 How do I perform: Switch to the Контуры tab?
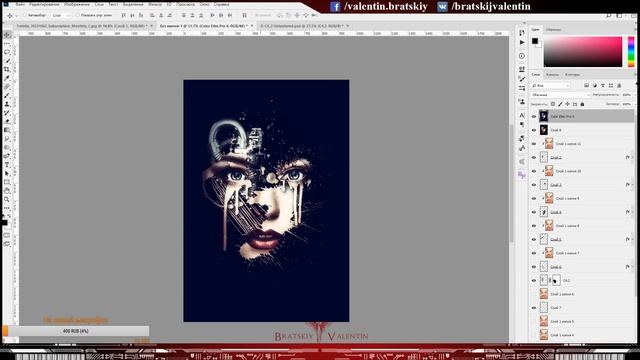click(572, 75)
